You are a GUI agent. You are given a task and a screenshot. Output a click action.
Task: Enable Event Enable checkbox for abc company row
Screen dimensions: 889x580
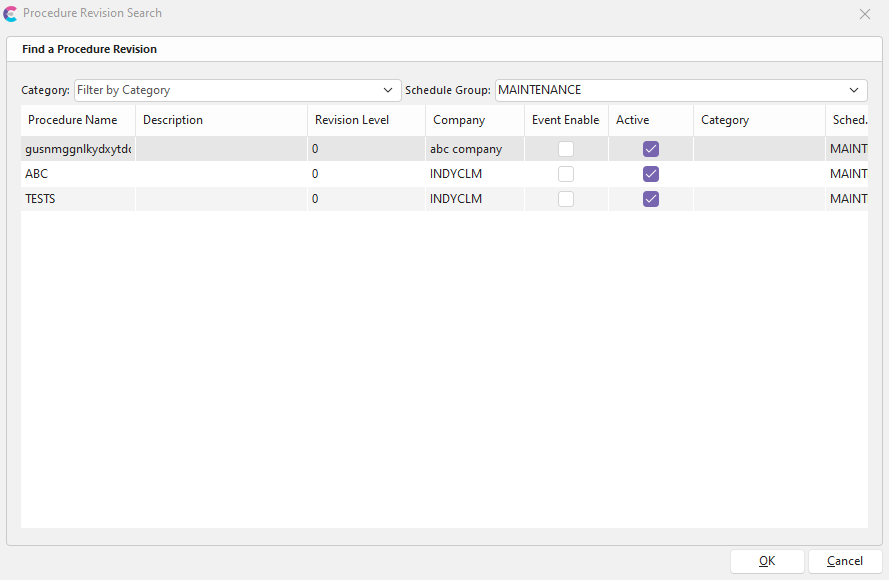tap(566, 149)
